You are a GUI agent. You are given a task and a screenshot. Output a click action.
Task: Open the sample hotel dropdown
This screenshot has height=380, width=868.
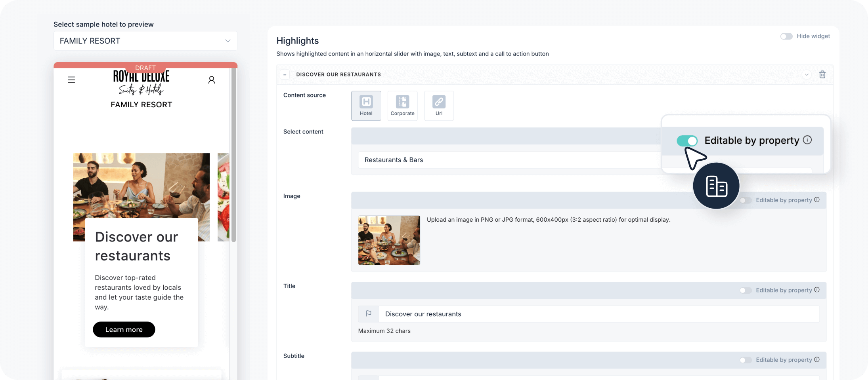tap(145, 41)
